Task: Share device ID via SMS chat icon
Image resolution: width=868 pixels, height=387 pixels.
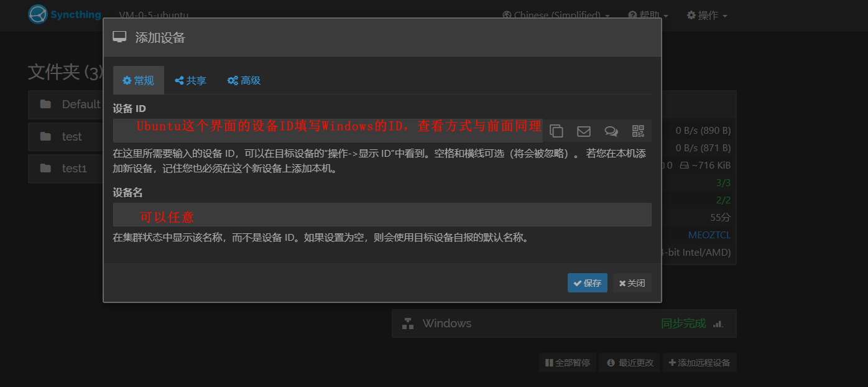Action: pos(611,131)
